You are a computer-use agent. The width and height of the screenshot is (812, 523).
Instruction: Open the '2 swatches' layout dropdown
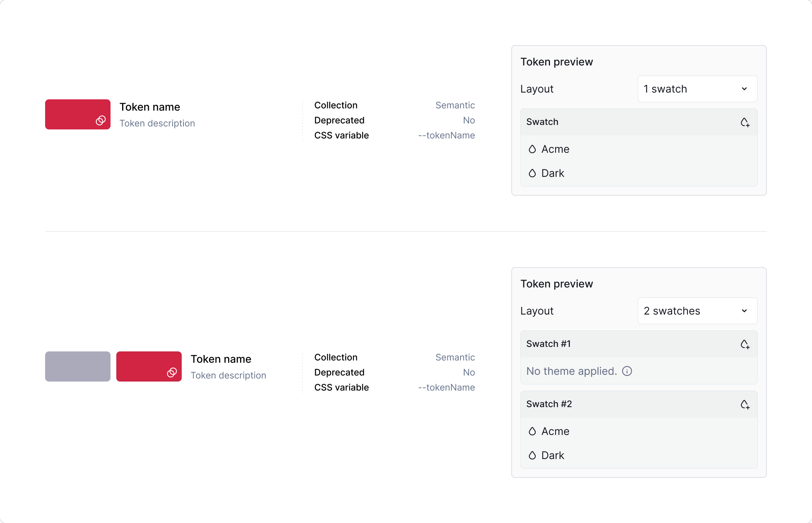697,311
